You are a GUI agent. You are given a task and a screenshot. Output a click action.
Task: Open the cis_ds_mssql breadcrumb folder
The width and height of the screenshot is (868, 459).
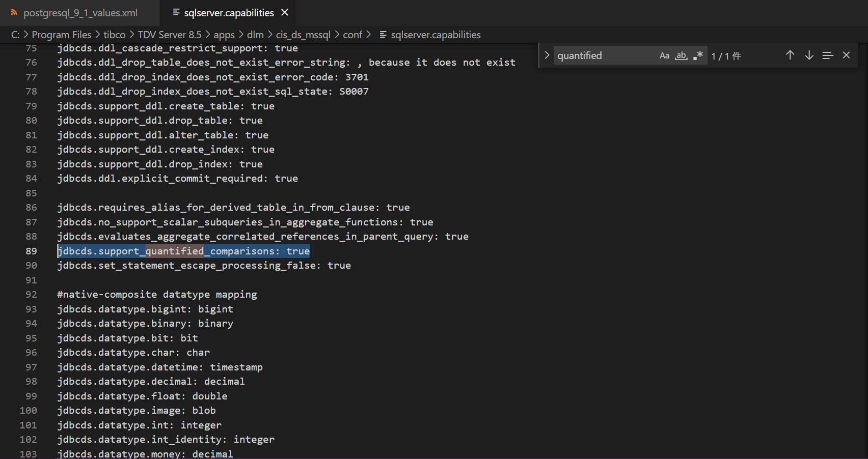pos(303,35)
